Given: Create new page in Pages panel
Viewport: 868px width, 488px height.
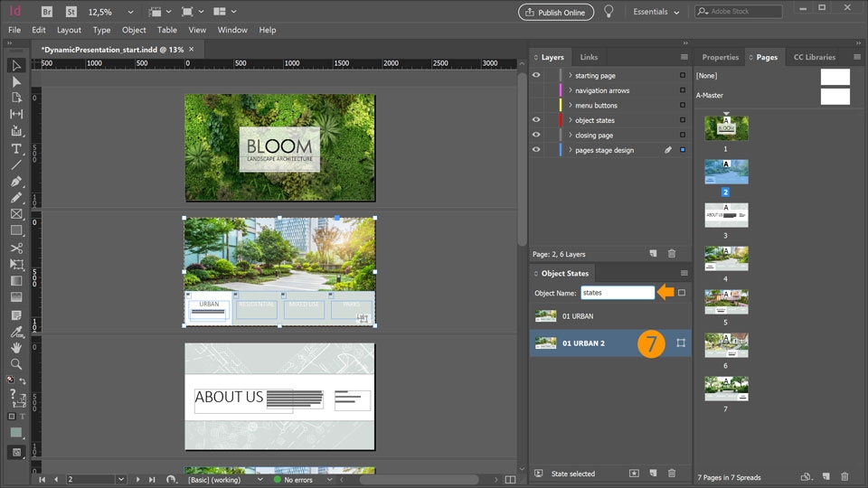Looking at the screenshot, I should [x=826, y=476].
